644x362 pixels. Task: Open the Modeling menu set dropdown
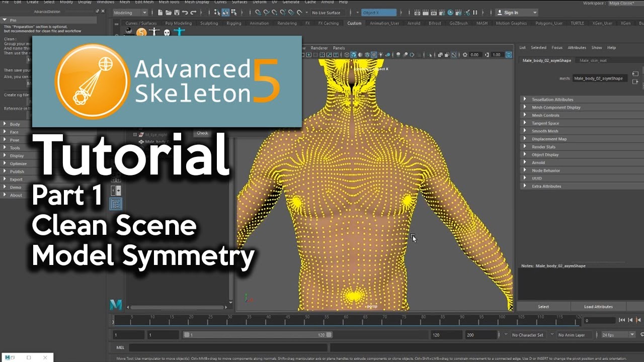click(130, 13)
